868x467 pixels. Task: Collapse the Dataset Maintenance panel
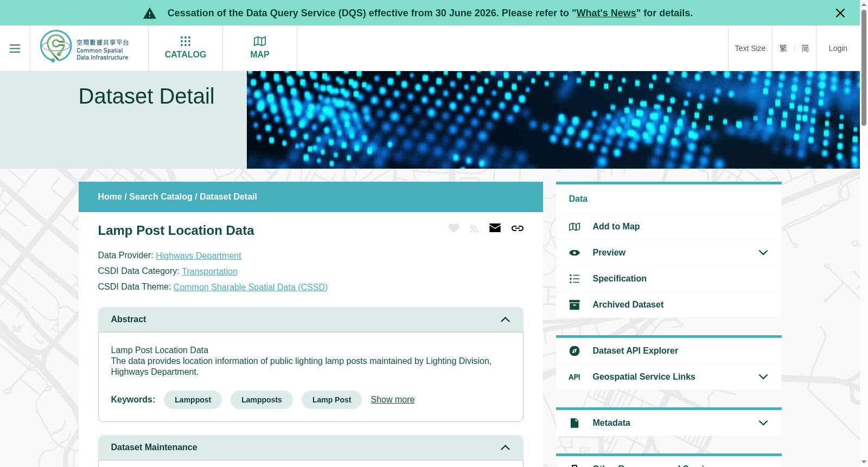505,447
